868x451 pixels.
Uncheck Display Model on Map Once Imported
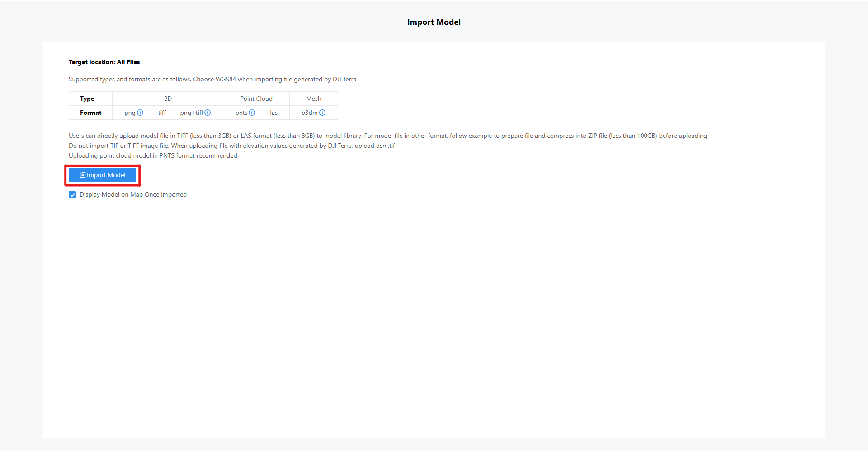[72, 195]
